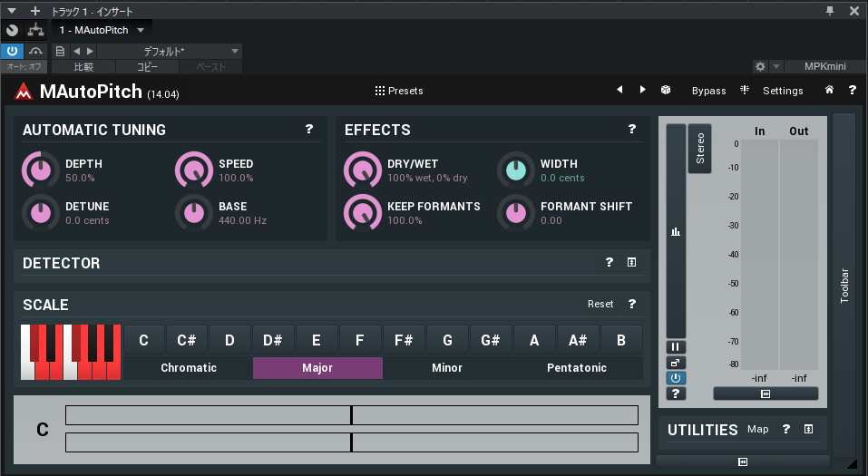Collapse the meters panel width button
The height and width of the screenshot is (476, 868).
coord(766,393)
